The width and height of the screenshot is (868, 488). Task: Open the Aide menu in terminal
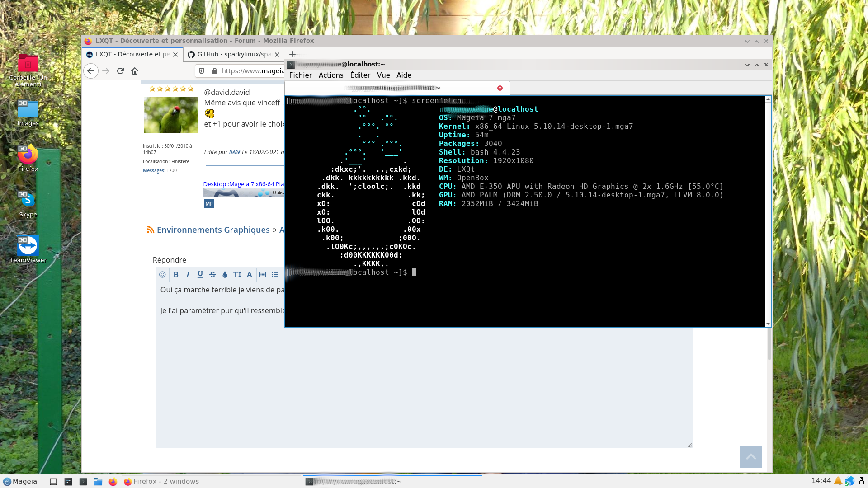(x=404, y=75)
